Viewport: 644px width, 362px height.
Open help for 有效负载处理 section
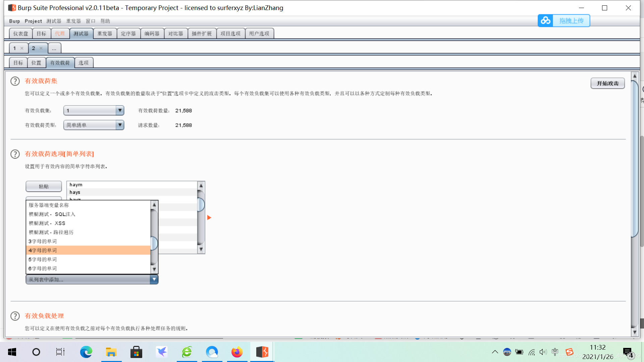(15, 316)
